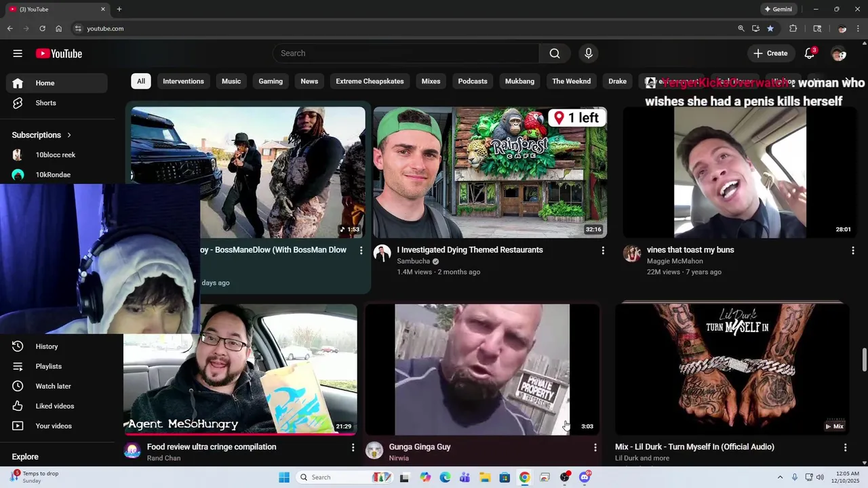Select the Gaming filter chip

click(x=271, y=81)
